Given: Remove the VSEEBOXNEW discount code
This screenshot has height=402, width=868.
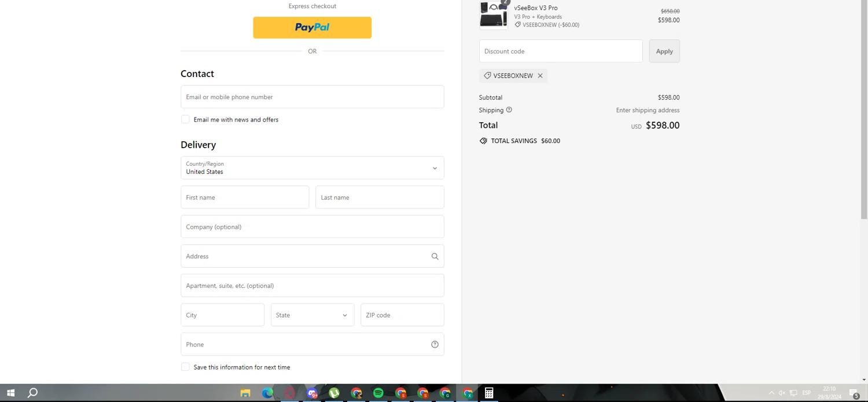Looking at the screenshot, I should 540,76.
